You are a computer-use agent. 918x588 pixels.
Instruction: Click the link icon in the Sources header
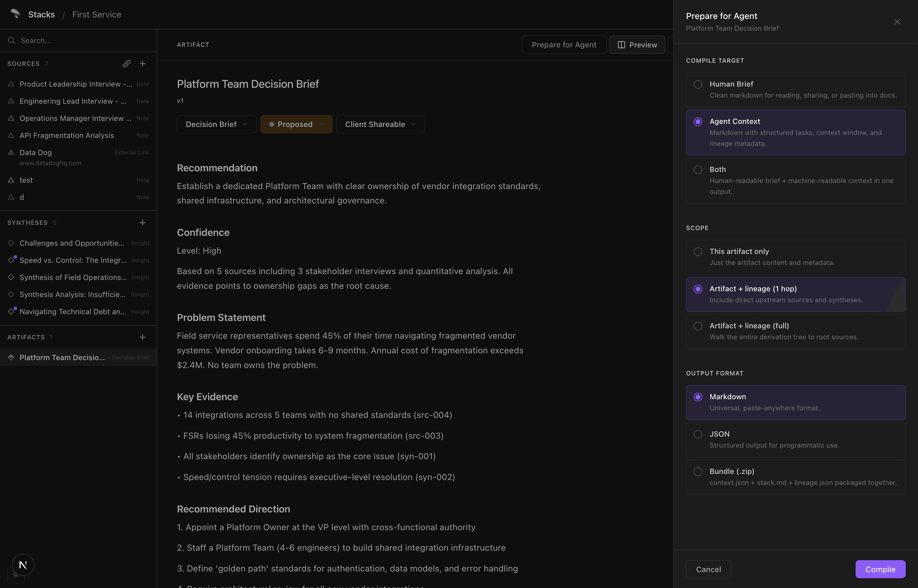click(x=126, y=64)
